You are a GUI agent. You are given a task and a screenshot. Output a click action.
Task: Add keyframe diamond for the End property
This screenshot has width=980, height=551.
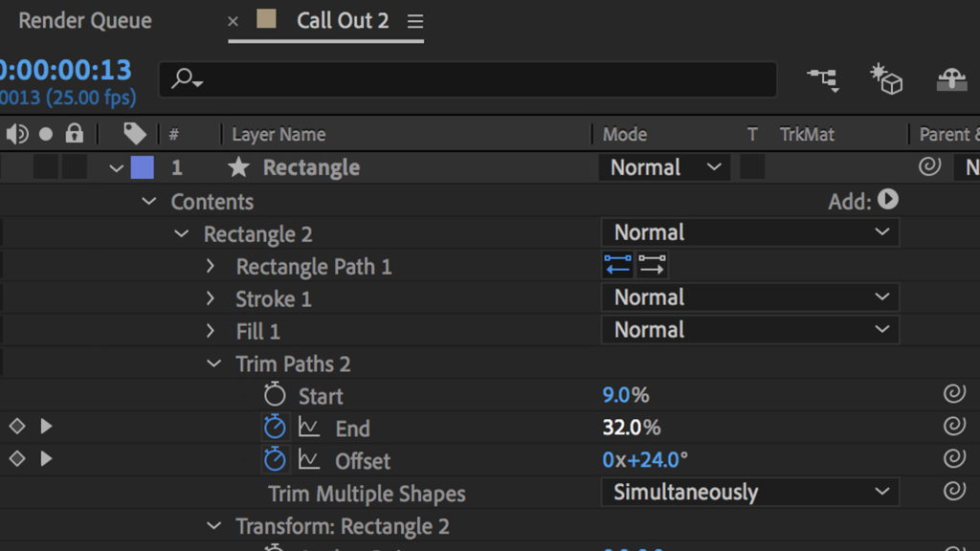coord(16,427)
